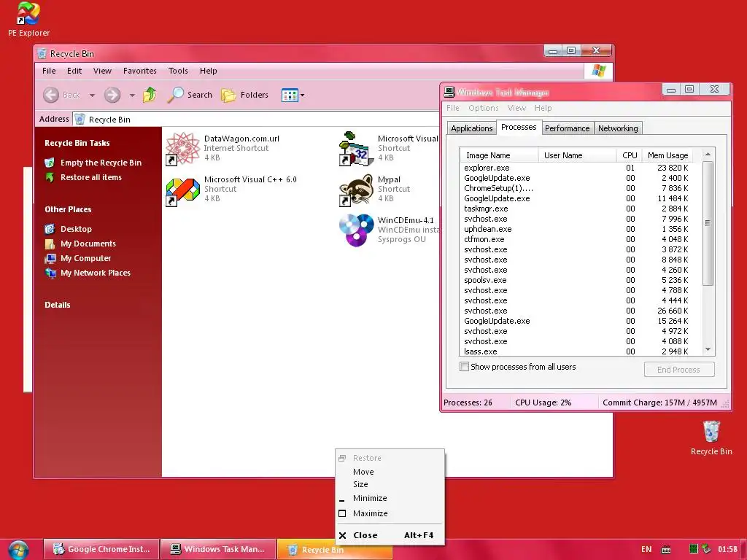Open the Options menu in Task Manager
The image size is (747, 560).
[483, 108]
